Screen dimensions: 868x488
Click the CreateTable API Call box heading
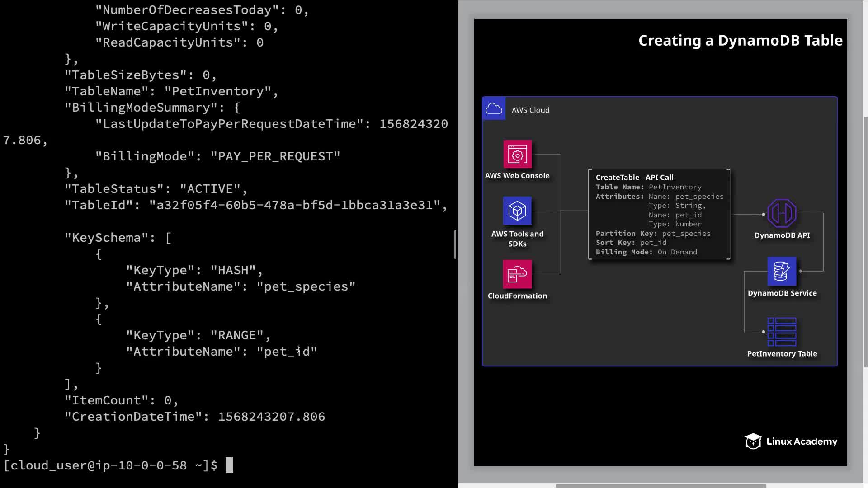tap(634, 178)
